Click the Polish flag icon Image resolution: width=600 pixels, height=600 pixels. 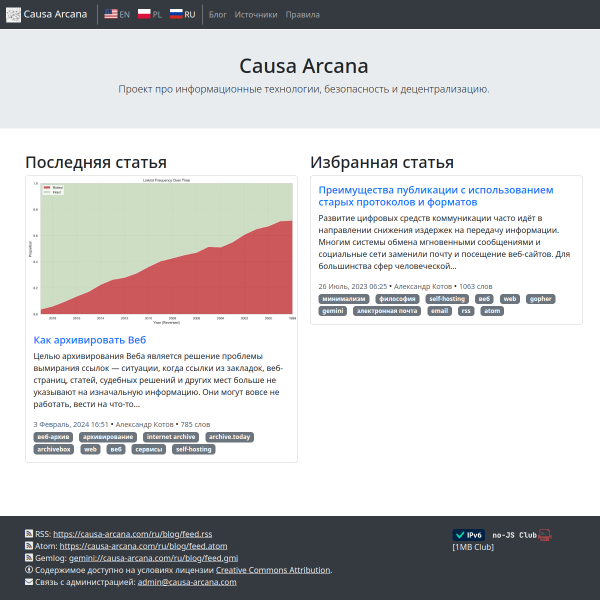(144, 14)
